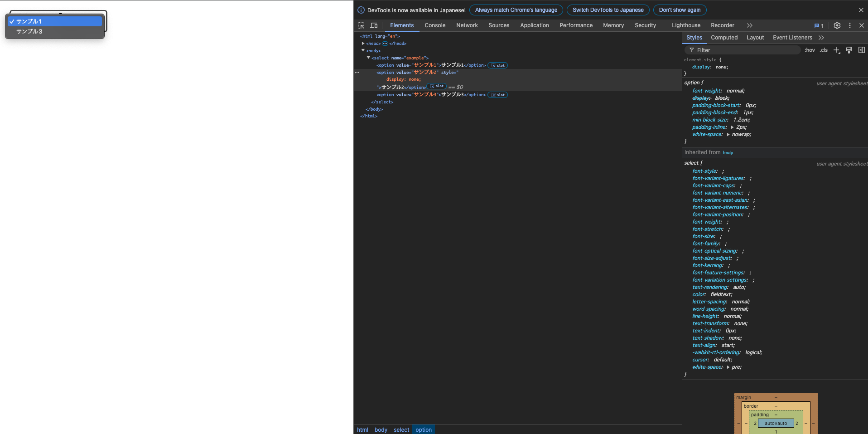Add a new style rule

pos(837,50)
